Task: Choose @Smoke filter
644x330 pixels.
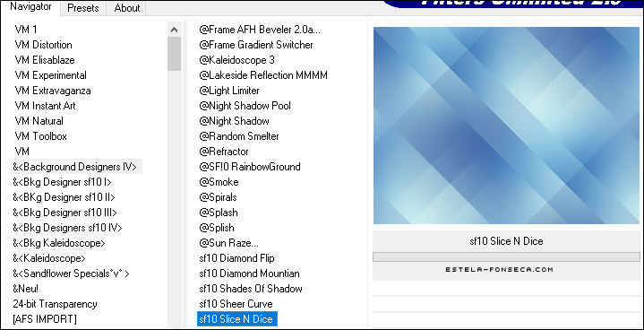Action: [x=219, y=182]
